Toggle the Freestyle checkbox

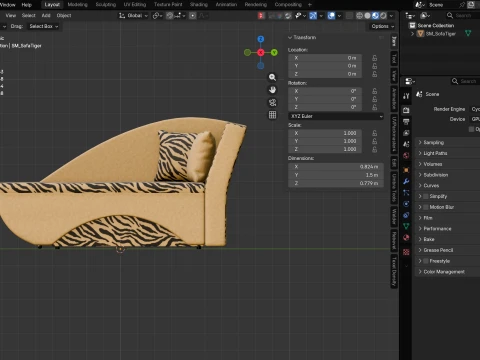[x=426, y=261]
